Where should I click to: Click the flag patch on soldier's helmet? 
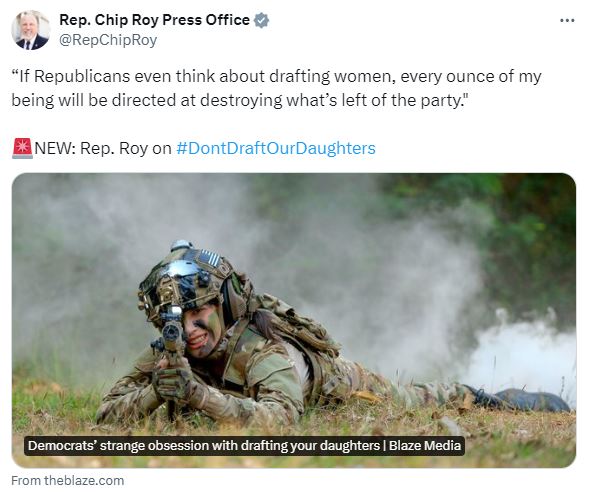[x=209, y=257]
